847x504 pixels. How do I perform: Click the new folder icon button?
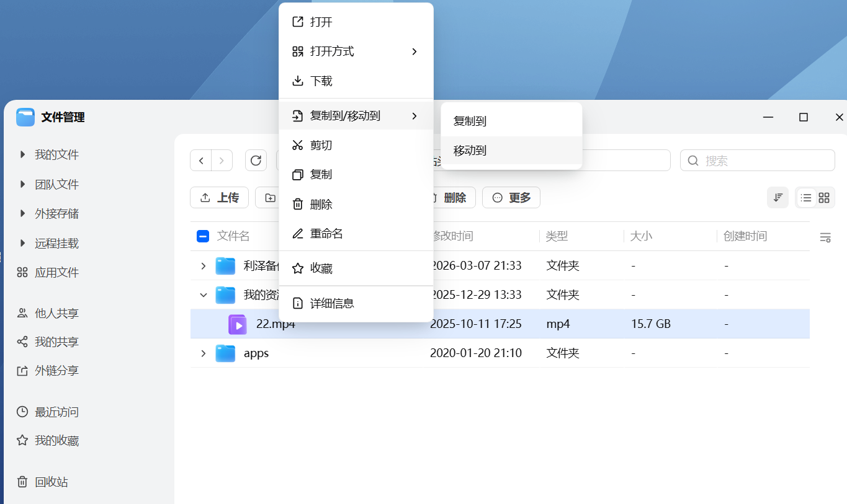click(270, 198)
